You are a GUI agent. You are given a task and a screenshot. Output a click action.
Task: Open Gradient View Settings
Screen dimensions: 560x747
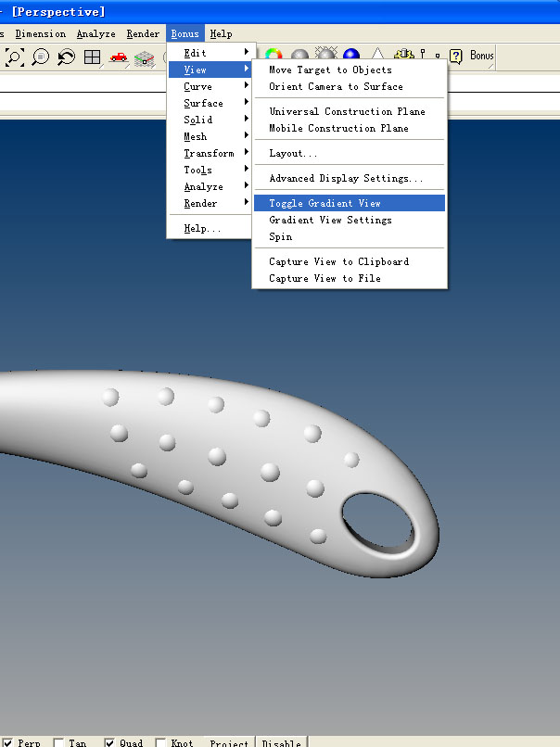[350, 220]
